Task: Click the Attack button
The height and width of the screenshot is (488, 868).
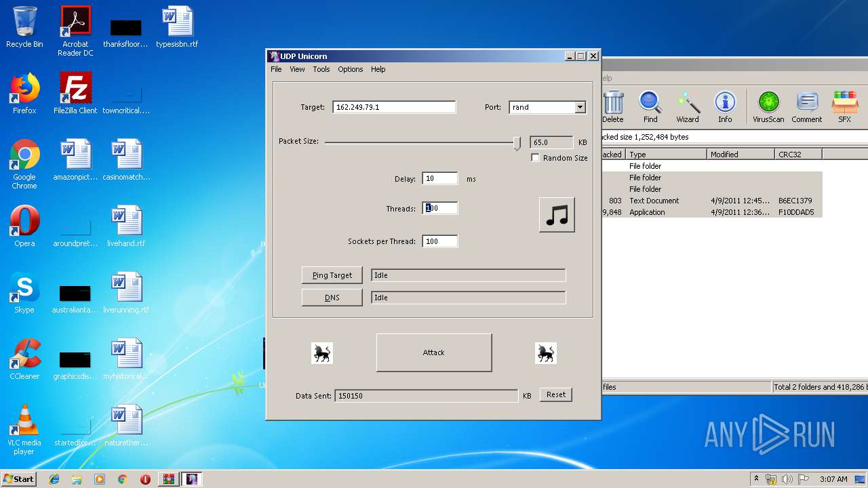Action: coord(434,352)
